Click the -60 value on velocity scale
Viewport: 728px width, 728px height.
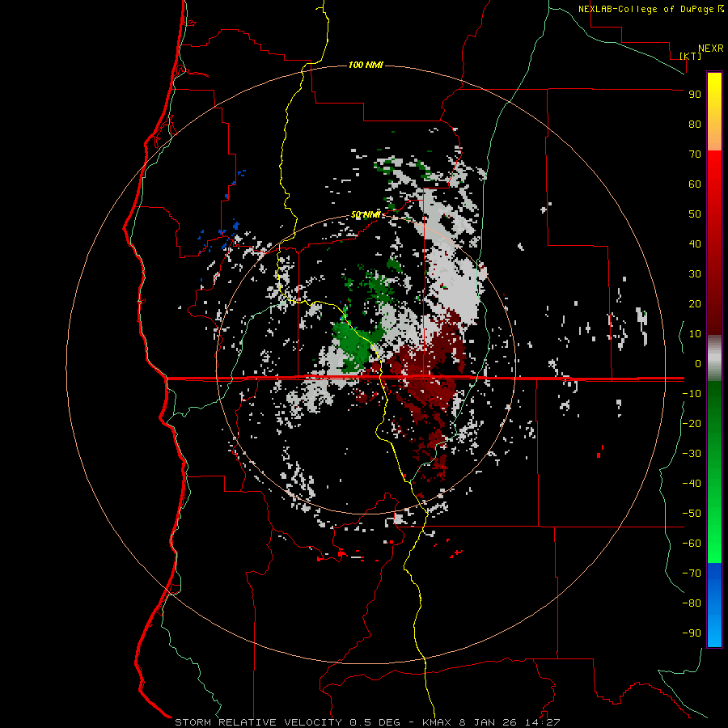tap(692, 544)
